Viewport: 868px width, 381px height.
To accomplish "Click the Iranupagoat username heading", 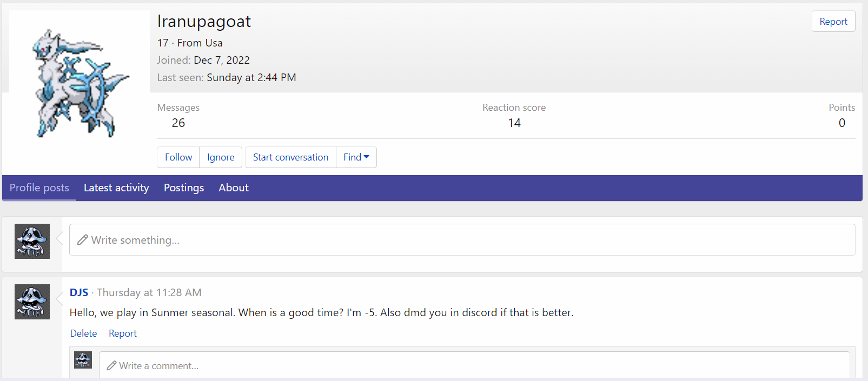I will pyautogui.click(x=204, y=21).
